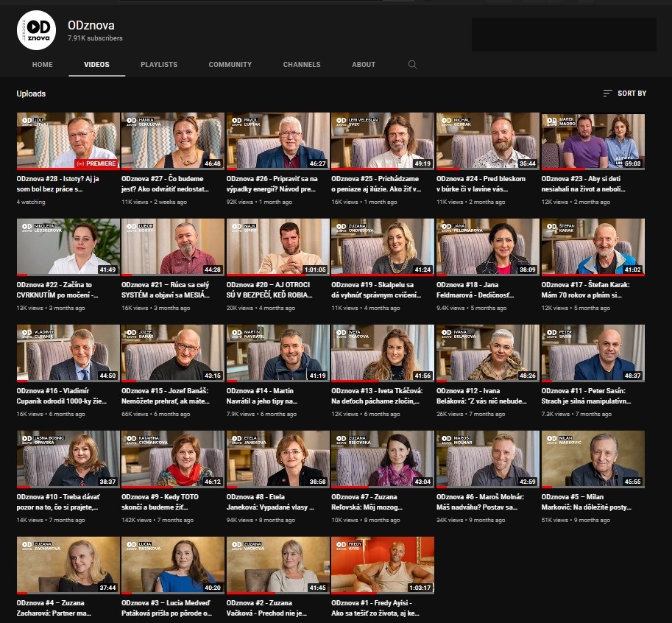This screenshot has height=623, width=672.
Task: Open ODznova #18 Jana Feldmarová thumbnail
Action: [x=488, y=247]
